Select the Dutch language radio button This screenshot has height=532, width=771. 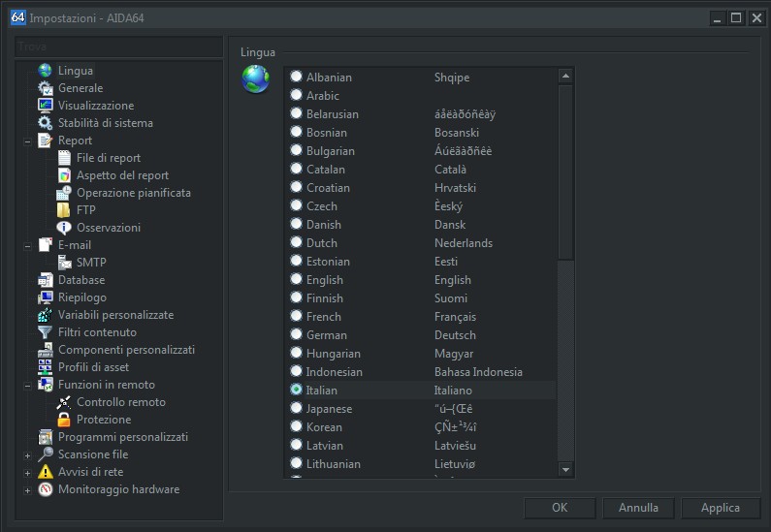click(296, 242)
